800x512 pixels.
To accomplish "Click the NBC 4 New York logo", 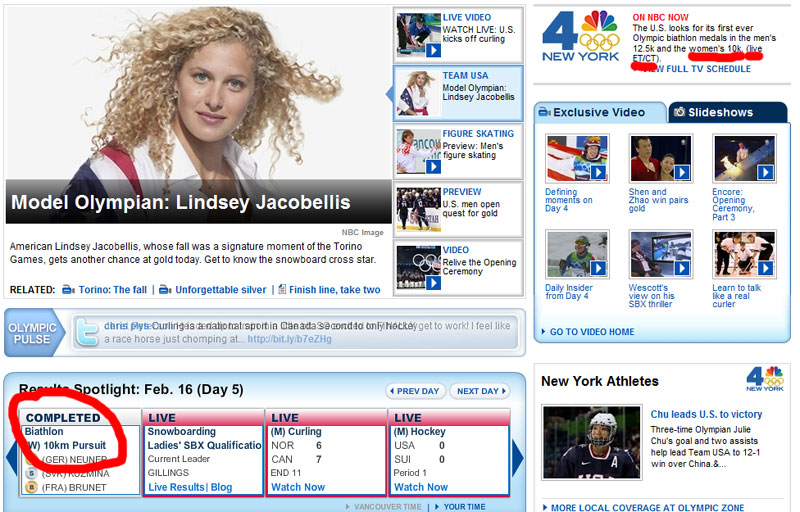I will [581, 36].
